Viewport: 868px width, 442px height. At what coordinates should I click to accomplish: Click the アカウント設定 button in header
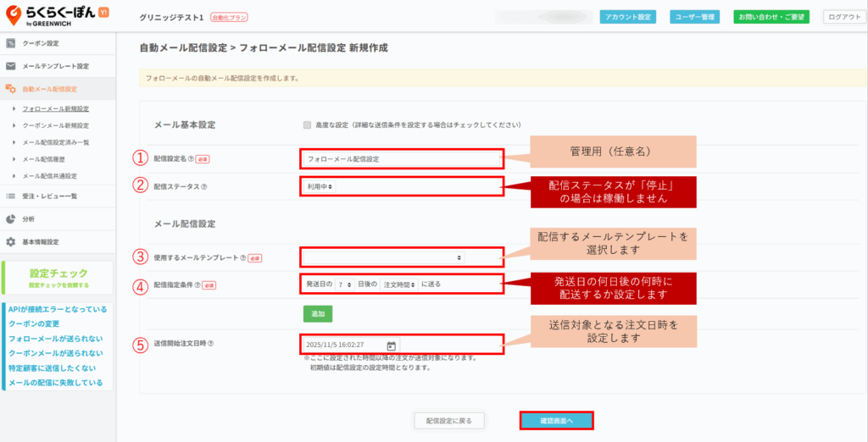(x=627, y=17)
